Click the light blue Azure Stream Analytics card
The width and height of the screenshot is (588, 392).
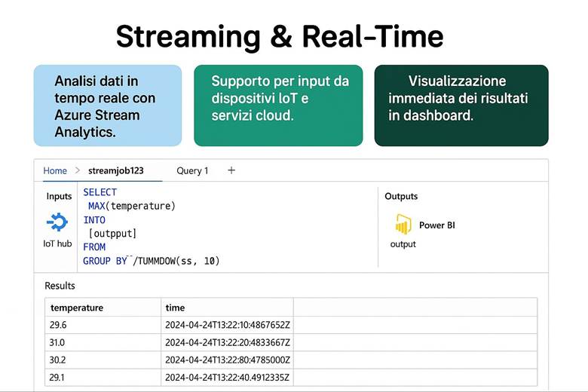pos(107,106)
